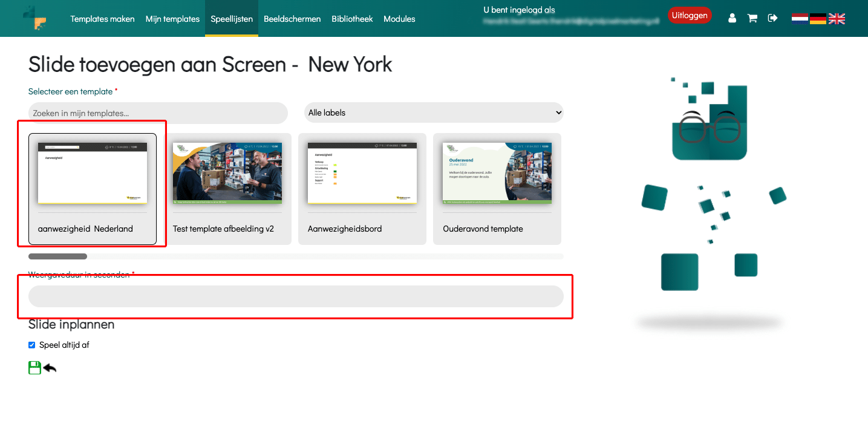Open the 'Alle labels' dropdown
This screenshot has width=868, height=430.
click(x=434, y=112)
